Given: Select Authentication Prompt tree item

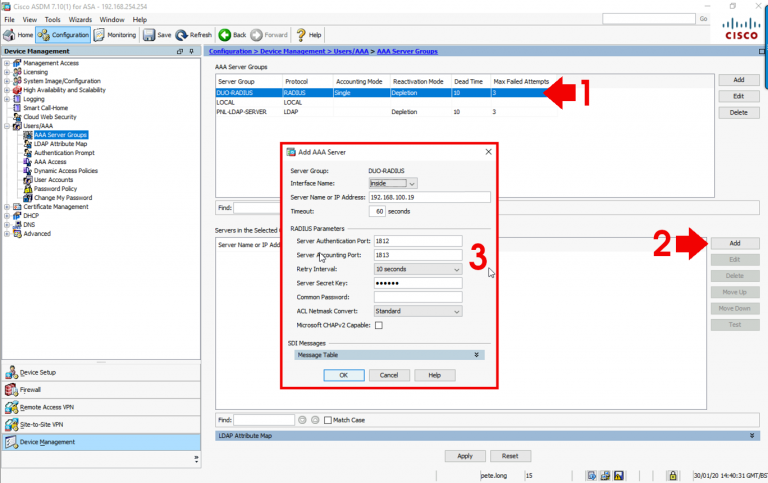Looking at the screenshot, I should (64, 153).
